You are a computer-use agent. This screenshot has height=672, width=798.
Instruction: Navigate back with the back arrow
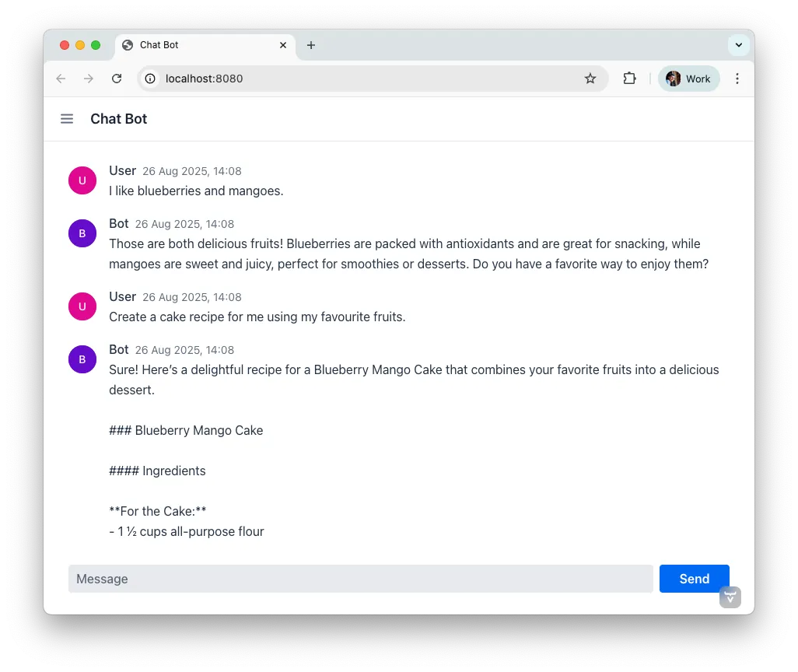tap(61, 79)
